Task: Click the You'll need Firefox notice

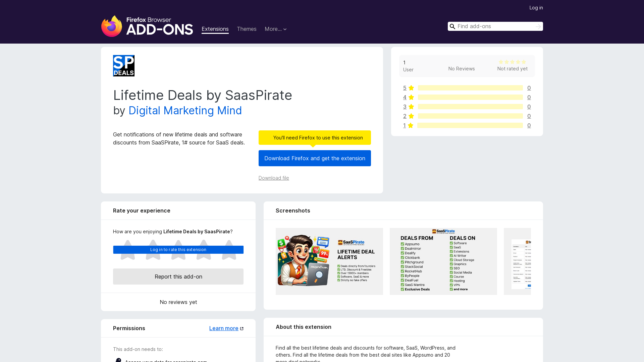Action: [x=315, y=138]
